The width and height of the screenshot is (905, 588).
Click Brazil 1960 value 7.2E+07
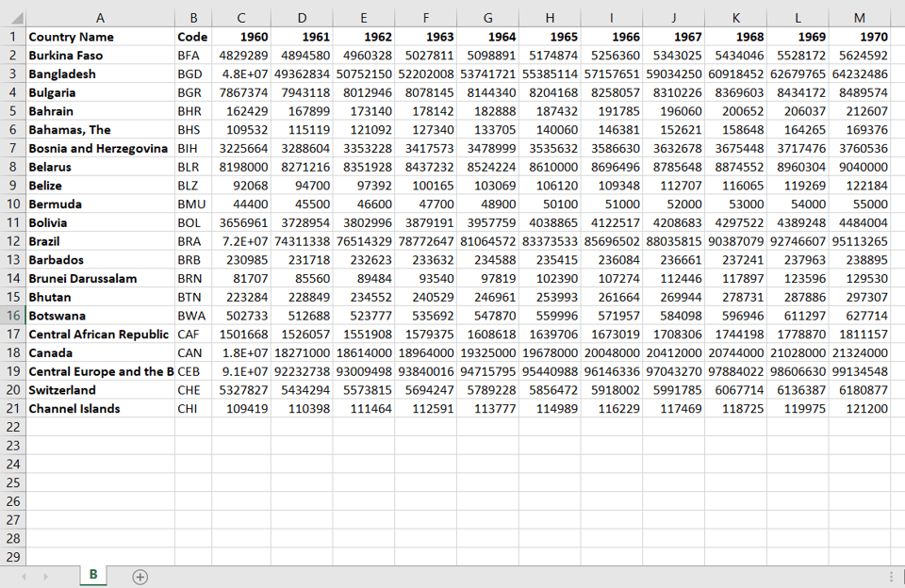pyautogui.click(x=241, y=241)
